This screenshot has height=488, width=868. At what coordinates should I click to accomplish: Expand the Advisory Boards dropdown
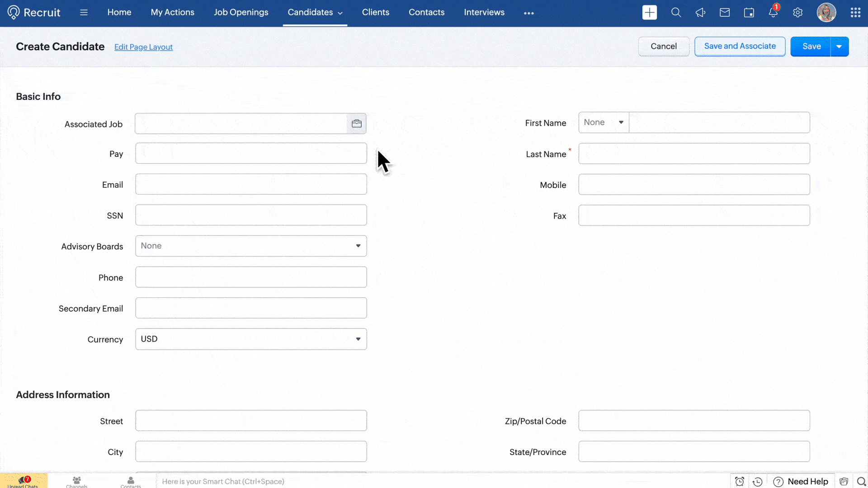pyautogui.click(x=251, y=246)
